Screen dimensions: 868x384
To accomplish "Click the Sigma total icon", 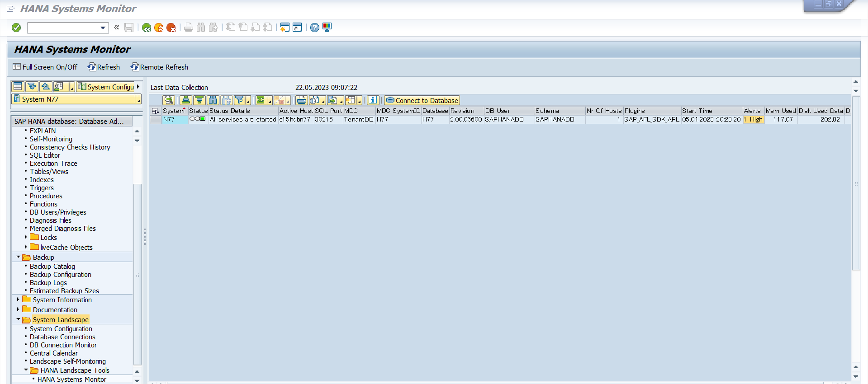I will (x=261, y=100).
